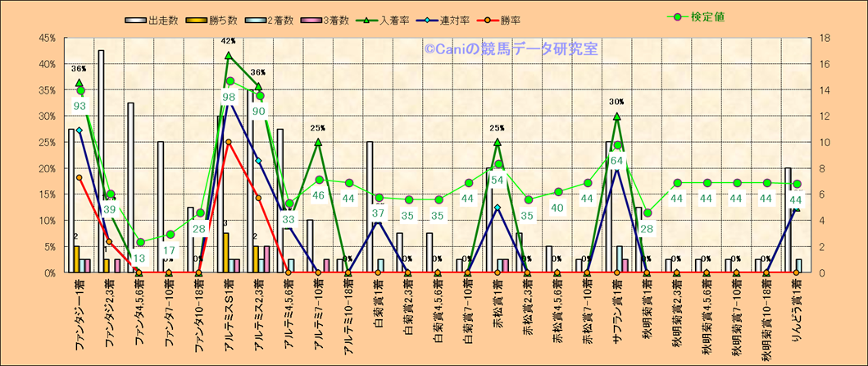
Task: Click the アルテミスS1着 axis category label
Action: click(228, 315)
